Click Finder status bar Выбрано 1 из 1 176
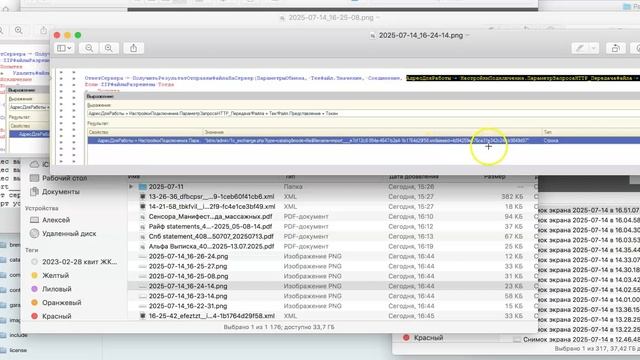640x360 pixels. coord(279,327)
